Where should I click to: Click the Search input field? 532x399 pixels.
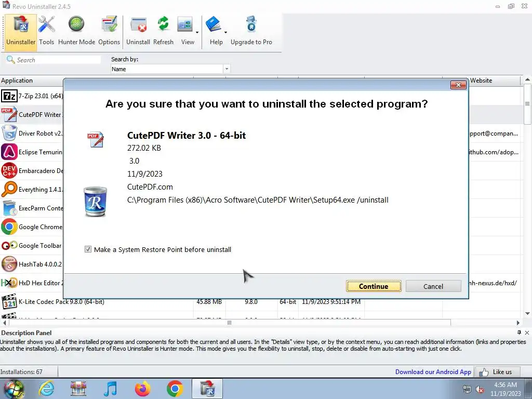tap(58, 60)
